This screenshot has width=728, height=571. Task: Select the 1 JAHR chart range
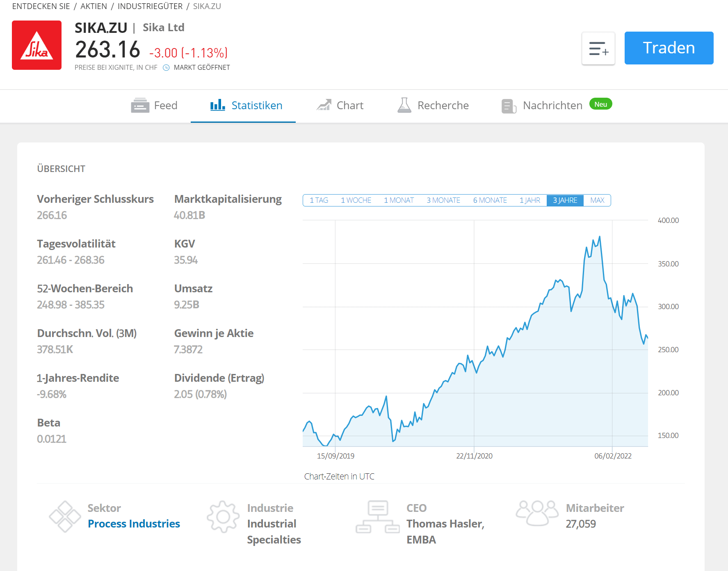[530, 200]
